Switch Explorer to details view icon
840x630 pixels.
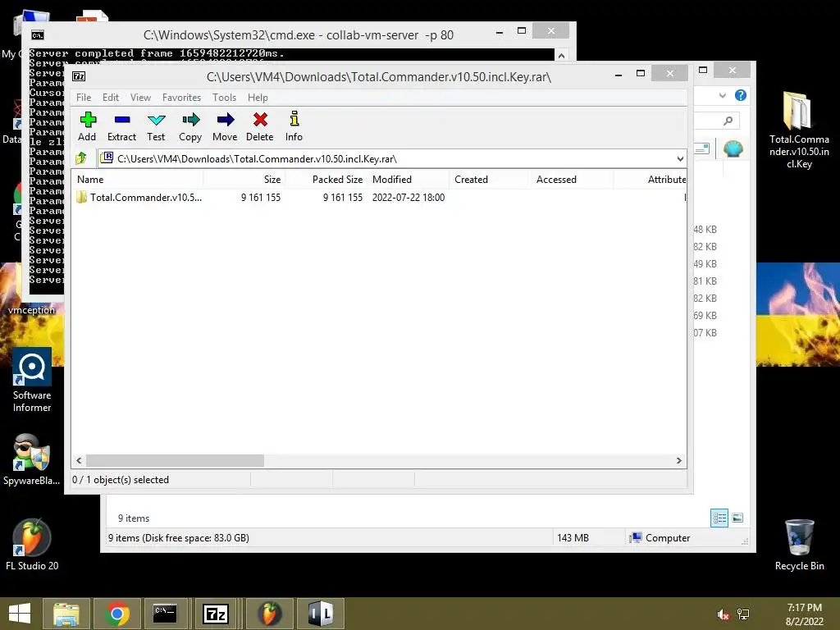pos(719,518)
